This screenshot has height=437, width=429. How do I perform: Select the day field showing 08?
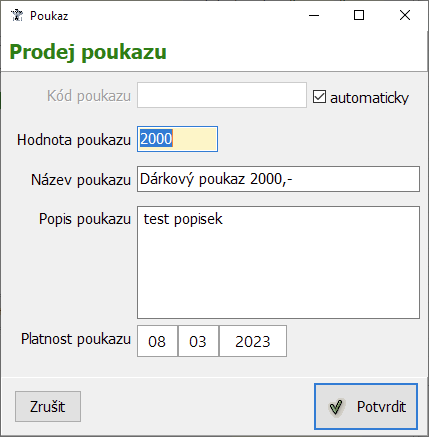(157, 341)
